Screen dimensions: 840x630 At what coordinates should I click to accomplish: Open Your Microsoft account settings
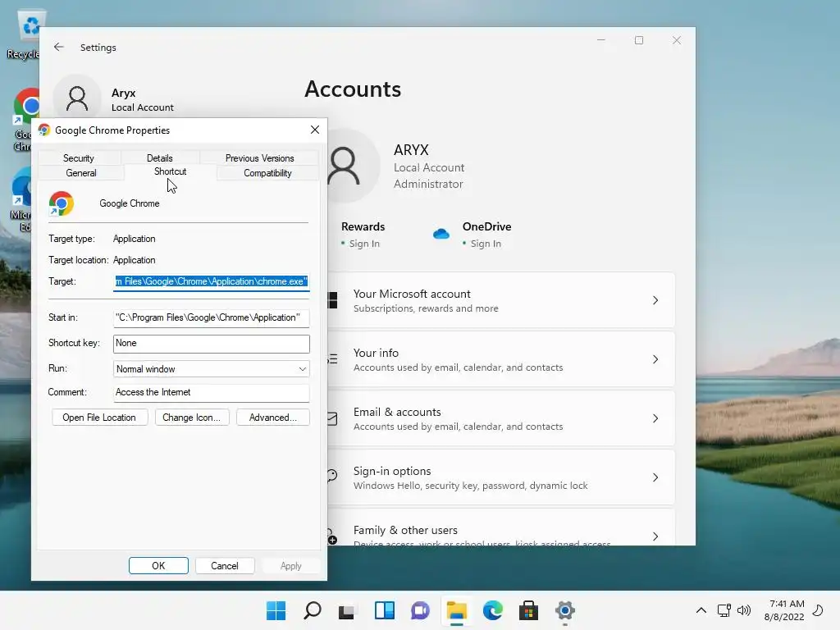tap(501, 300)
